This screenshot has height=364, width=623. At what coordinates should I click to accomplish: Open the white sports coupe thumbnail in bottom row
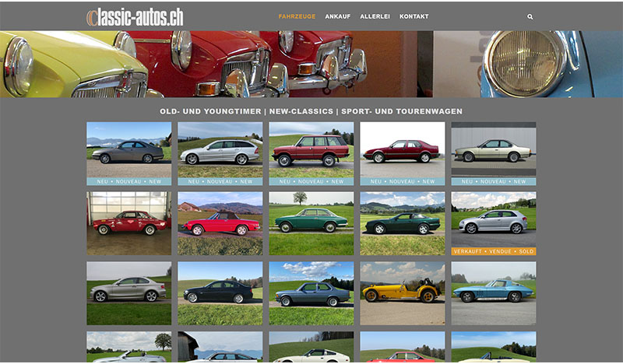point(311,347)
